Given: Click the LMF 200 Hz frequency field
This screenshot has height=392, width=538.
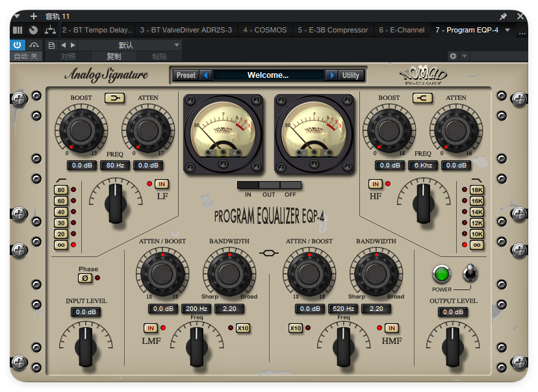Looking at the screenshot, I should pyautogui.click(x=196, y=309).
